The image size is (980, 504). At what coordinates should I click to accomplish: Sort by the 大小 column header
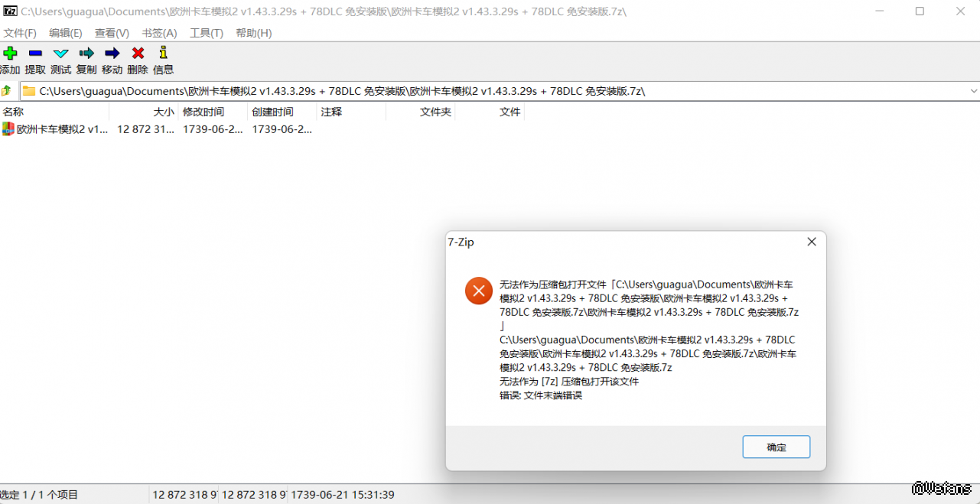(x=144, y=112)
